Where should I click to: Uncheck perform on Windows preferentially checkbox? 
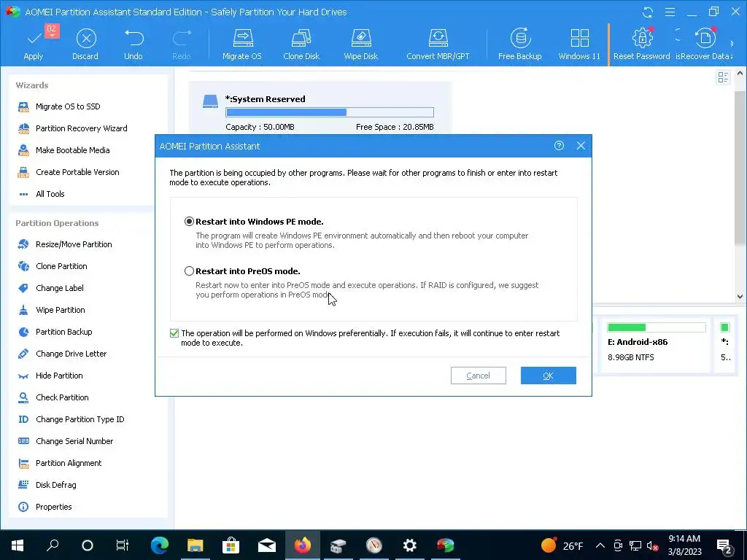[x=174, y=333]
